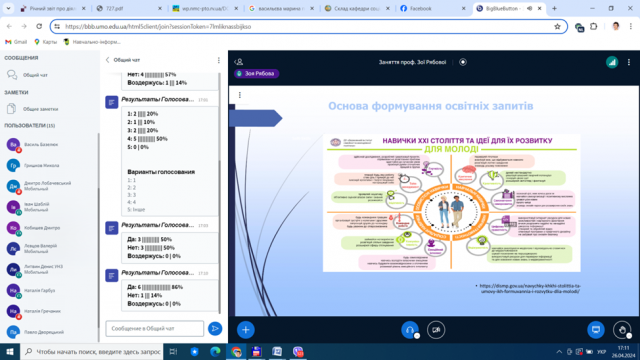Click the poll results icon at 17:10

click(x=112, y=276)
